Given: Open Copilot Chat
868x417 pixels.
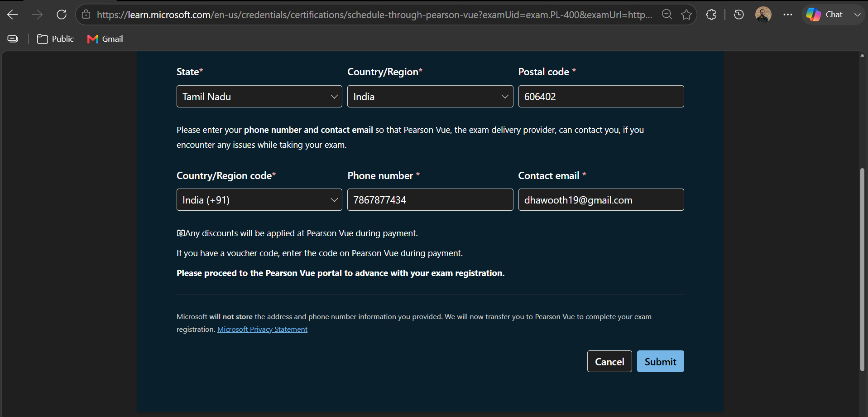Looking at the screenshot, I should [825, 15].
